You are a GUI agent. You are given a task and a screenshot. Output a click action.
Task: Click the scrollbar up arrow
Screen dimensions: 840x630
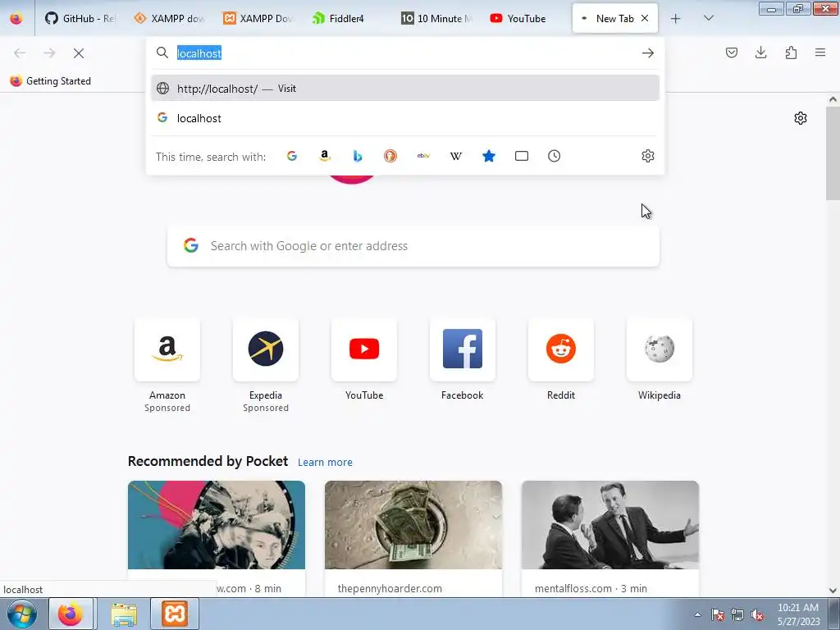[x=833, y=99]
